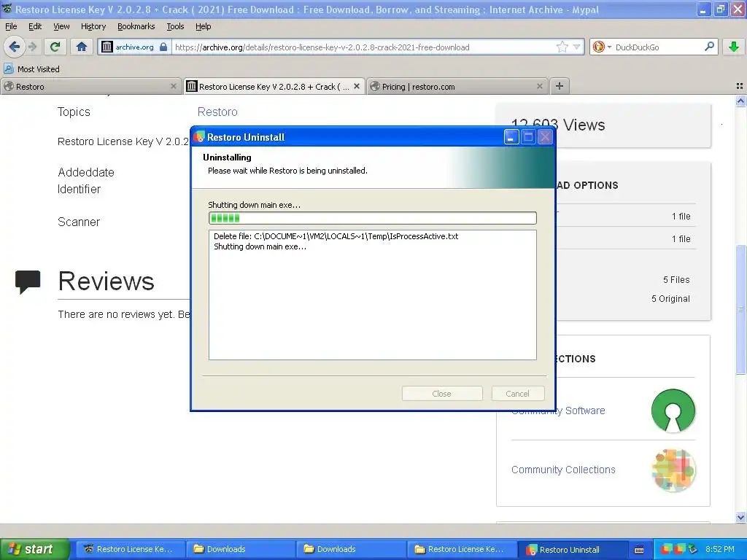Open the address bar history dropdown arrow
Screen dimensions: 747x560
click(577, 47)
